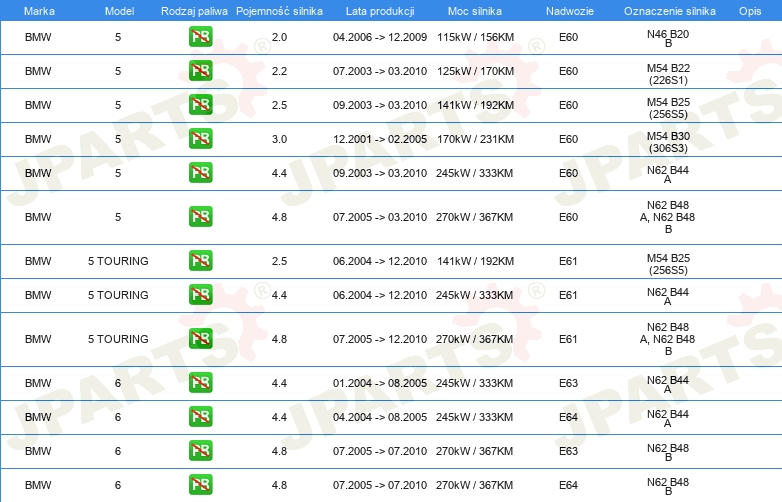
Task: Click the Pojemność silnika column header
Action: point(279,11)
